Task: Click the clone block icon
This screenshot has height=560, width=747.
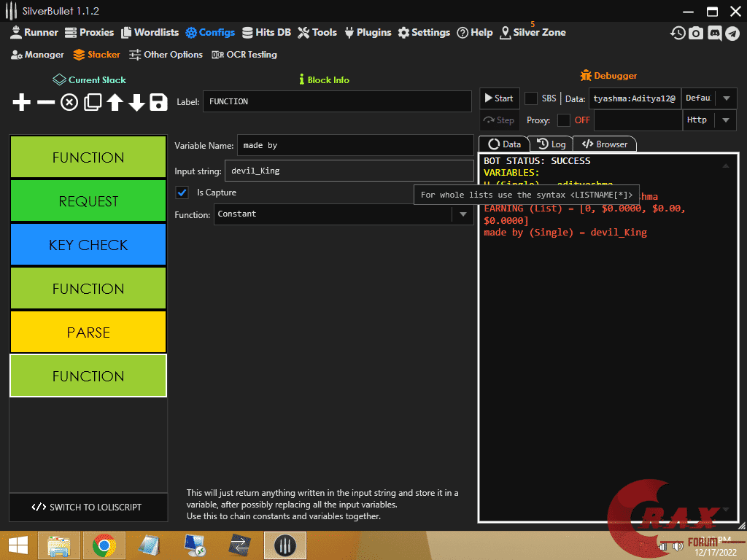Action: pyautogui.click(x=92, y=103)
